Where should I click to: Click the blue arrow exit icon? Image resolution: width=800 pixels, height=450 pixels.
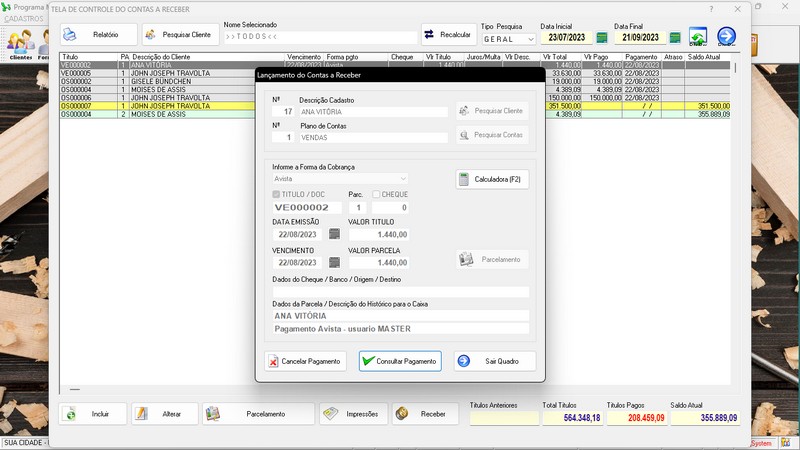pyautogui.click(x=727, y=37)
